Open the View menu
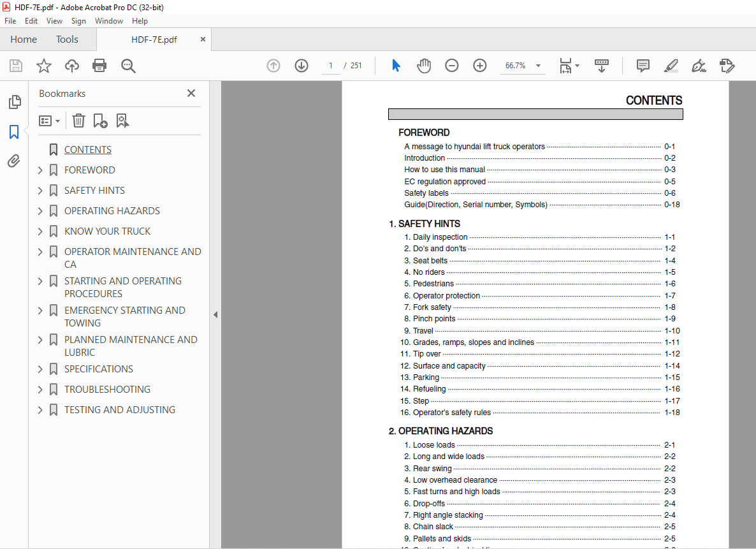The image size is (756, 549). coord(54,21)
